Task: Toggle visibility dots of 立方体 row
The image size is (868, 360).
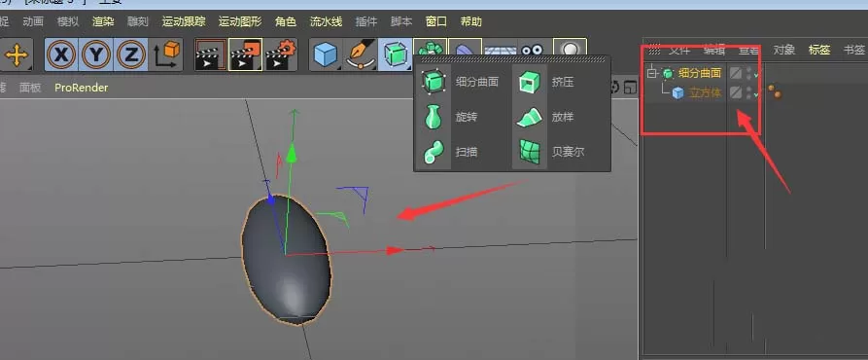Action: [749, 92]
